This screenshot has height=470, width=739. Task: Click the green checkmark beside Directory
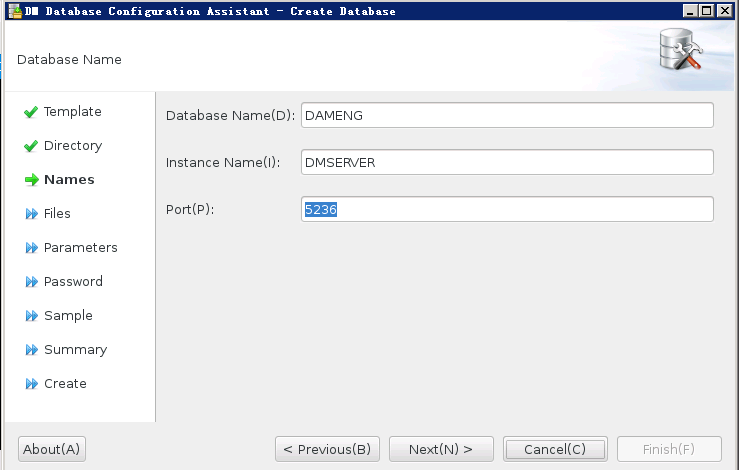31,146
